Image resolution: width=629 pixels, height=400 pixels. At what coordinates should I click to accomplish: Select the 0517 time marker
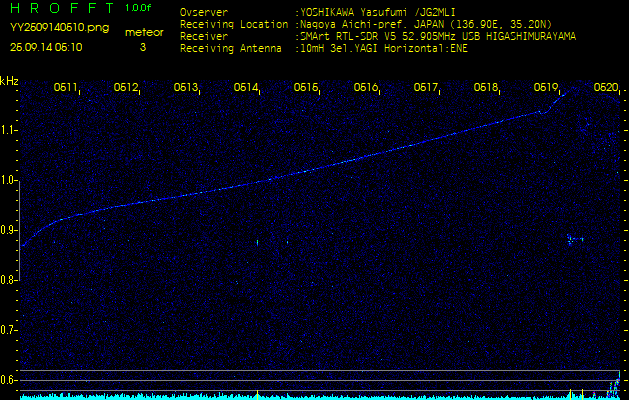coord(426,88)
